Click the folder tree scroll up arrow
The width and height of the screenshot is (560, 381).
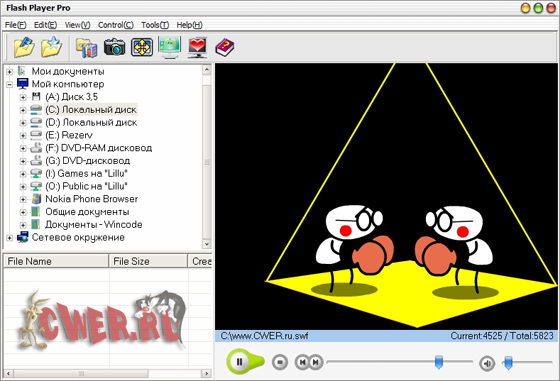[x=207, y=70]
